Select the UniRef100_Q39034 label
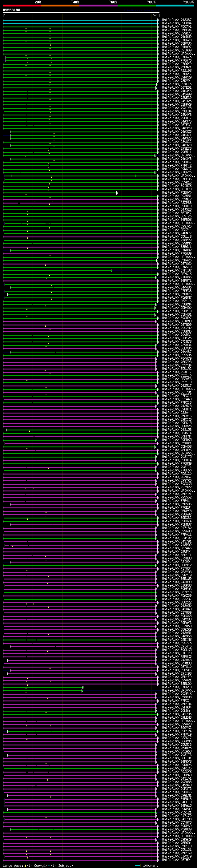 (176, 345)
